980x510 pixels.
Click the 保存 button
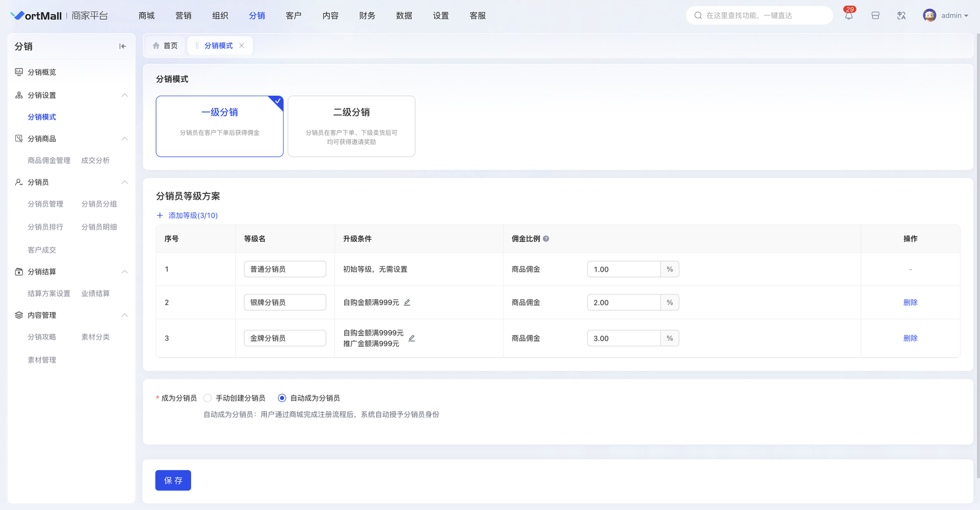[173, 481]
